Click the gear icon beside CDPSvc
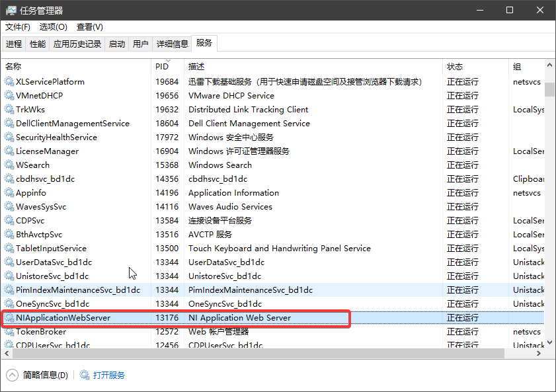556x392 pixels. tap(9, 220)
